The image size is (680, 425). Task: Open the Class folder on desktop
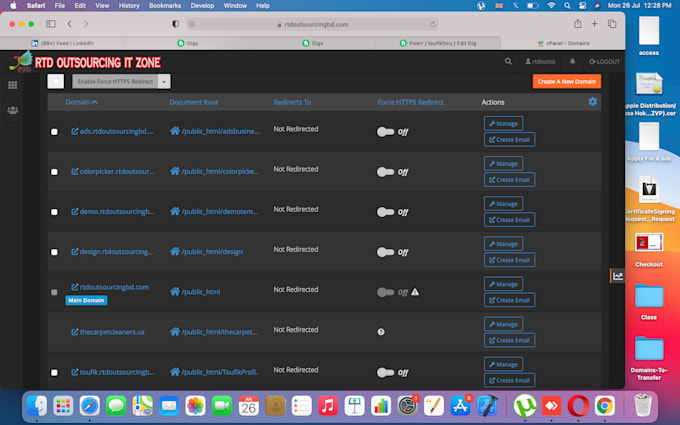click(649, 302)
